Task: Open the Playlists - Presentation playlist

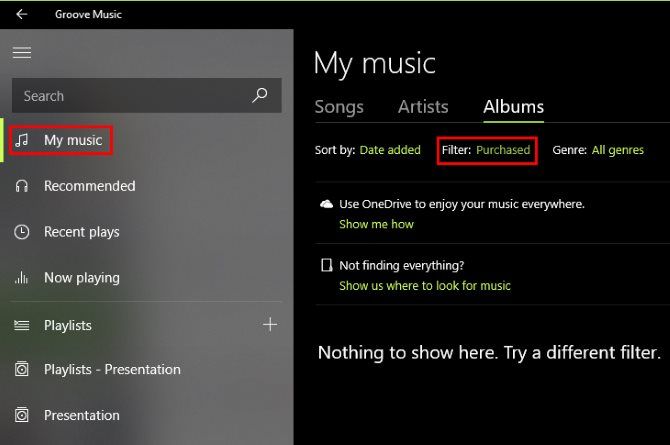Action: coord(112,369)
